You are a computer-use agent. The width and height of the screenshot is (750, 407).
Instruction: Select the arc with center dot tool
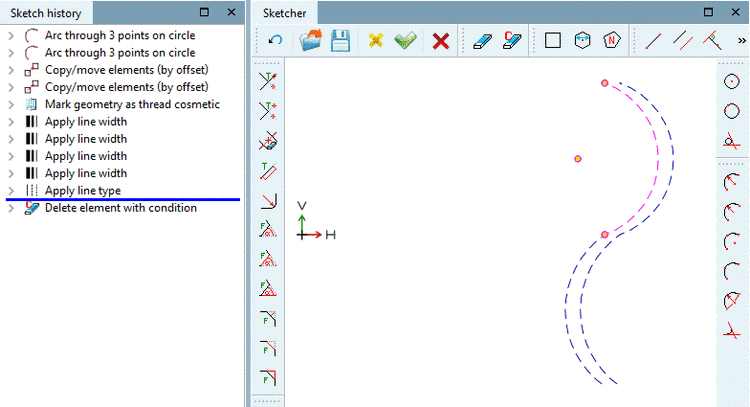[x=731, y=241]
